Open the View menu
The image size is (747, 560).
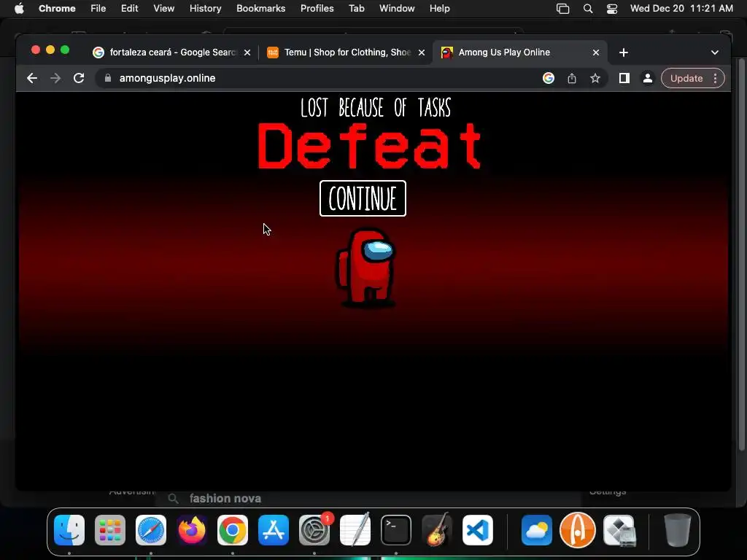click(x=164, y=9)
